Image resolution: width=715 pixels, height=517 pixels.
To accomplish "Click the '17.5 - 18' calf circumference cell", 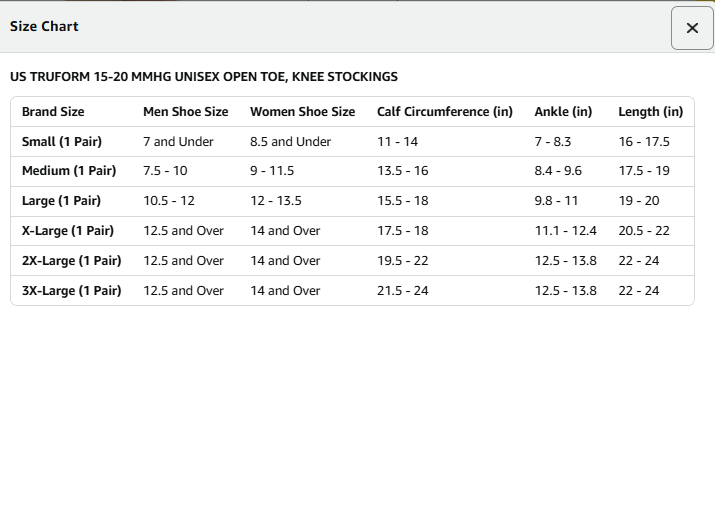I will coord(403,231).
